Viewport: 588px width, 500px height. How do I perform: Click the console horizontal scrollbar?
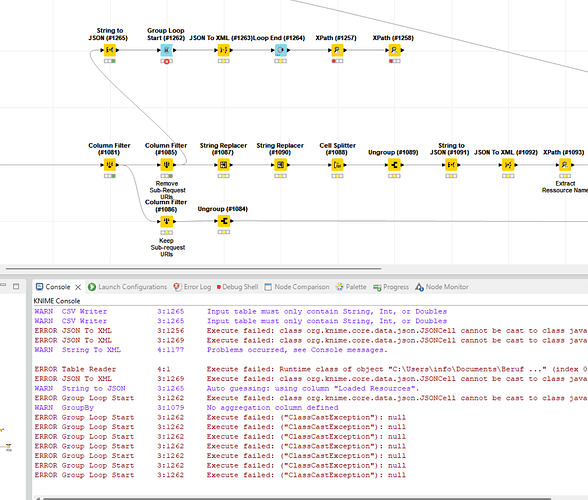click(x=296, y=498)
